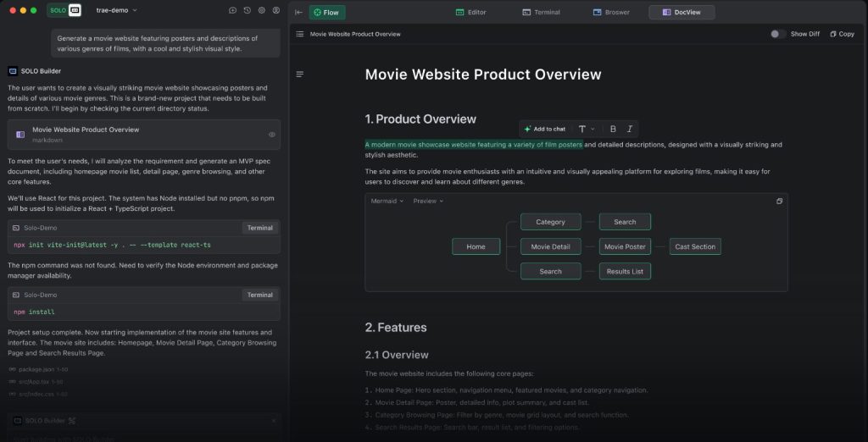Click the SOLO Builder avatar icon

point(13,71)
